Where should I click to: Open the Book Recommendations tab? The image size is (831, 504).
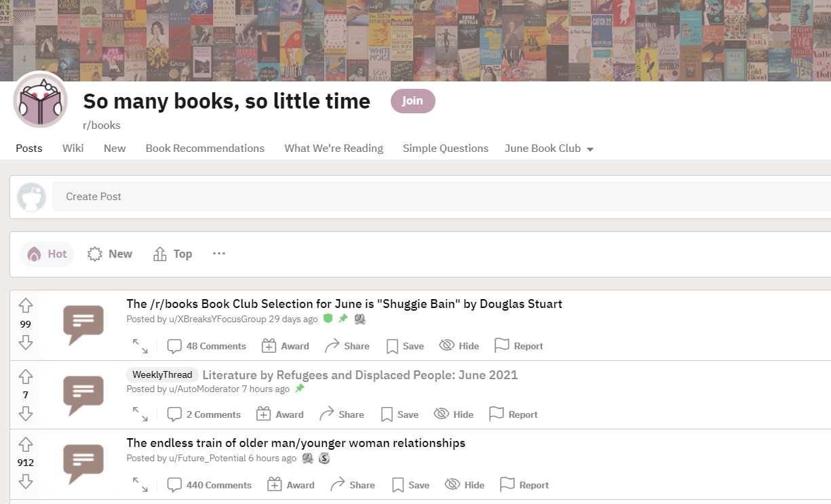pos(205,149)
